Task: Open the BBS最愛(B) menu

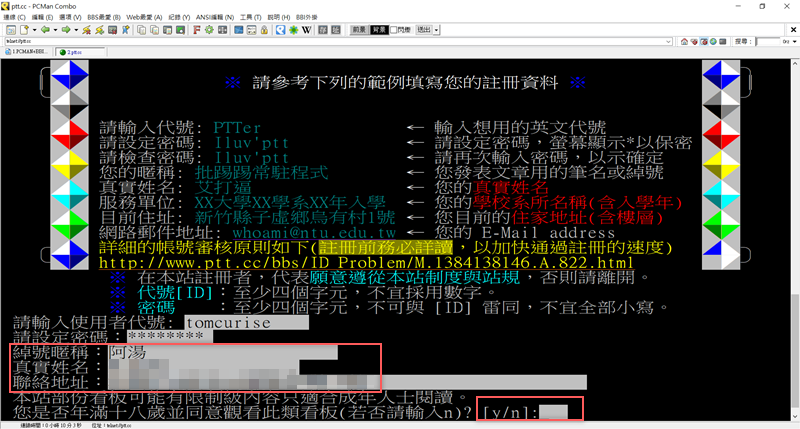Action: [104, 17]
